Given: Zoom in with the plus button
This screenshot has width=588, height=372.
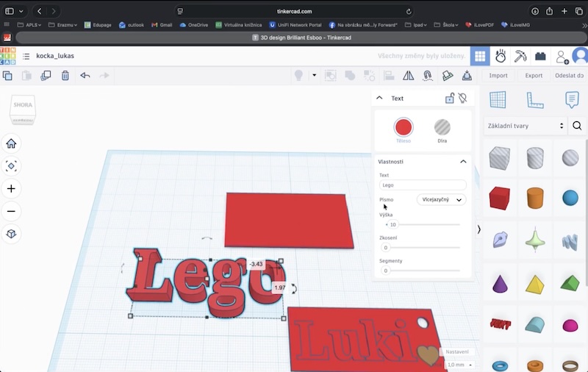Looking at the screenshot, I should click(11, 189).
